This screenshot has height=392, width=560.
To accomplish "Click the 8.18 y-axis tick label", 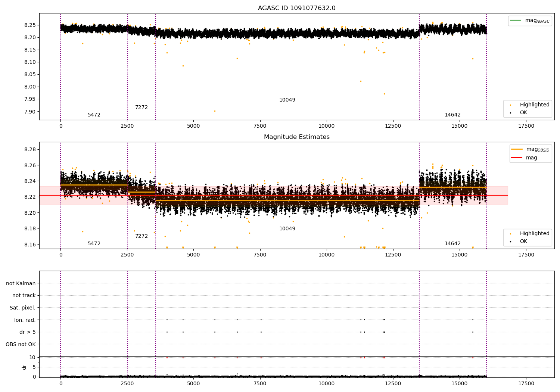I will pyautogui.click(x=30, y=229).
